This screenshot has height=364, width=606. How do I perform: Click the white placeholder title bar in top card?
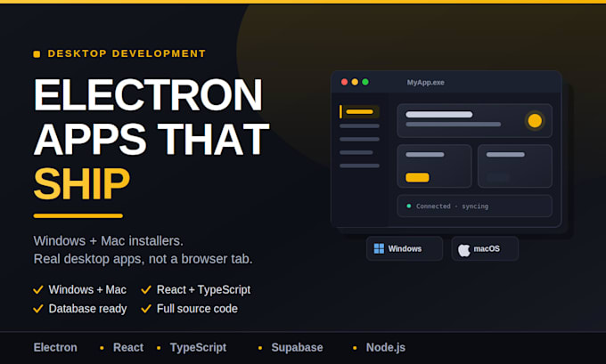point(439,114)
